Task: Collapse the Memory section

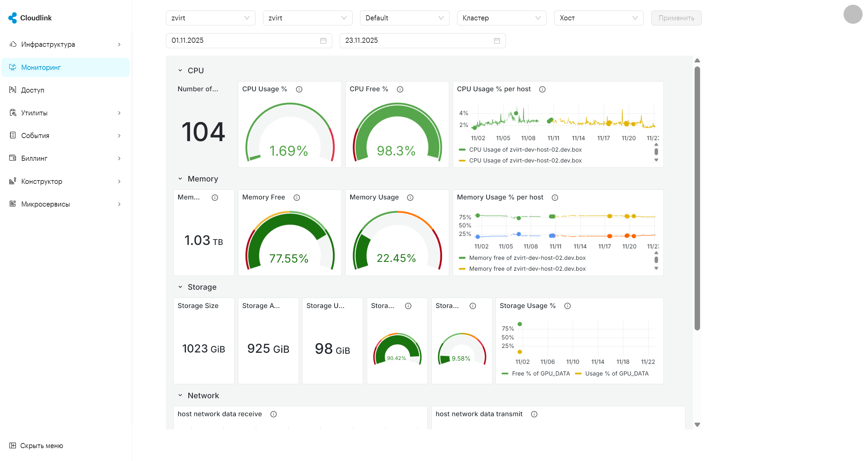Action: tap(180, 179)
